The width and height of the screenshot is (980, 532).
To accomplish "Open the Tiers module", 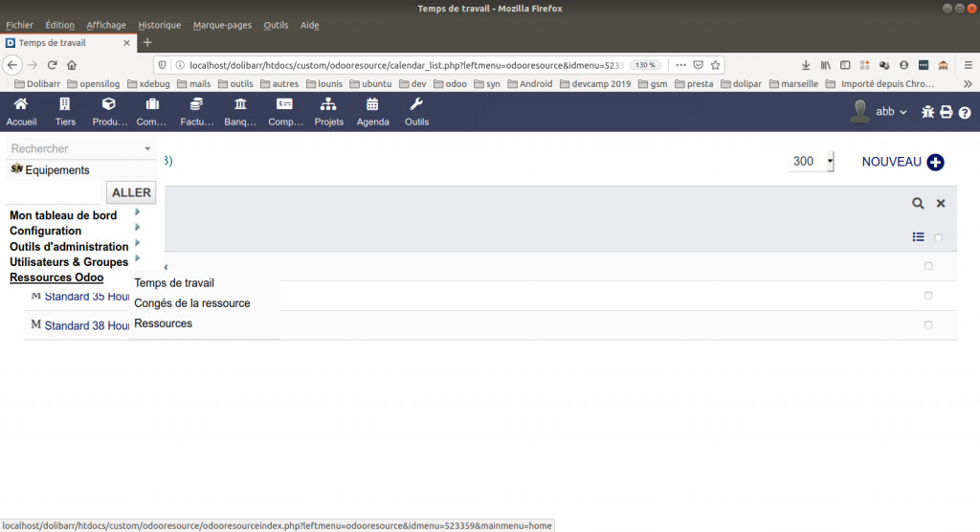I will point(65,113).
